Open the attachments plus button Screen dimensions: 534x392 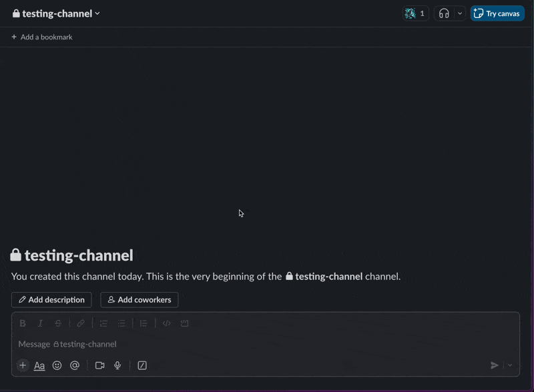coord(23,365)
